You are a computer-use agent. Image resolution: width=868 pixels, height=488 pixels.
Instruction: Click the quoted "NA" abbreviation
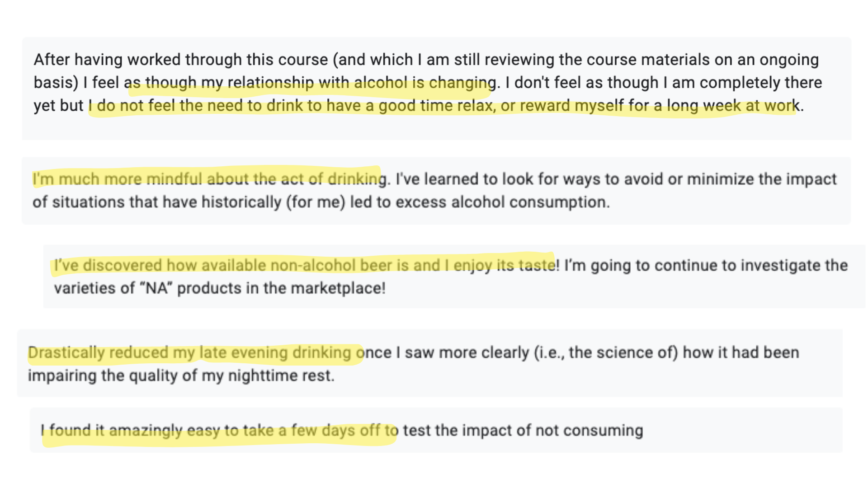[x=157, y=289]
